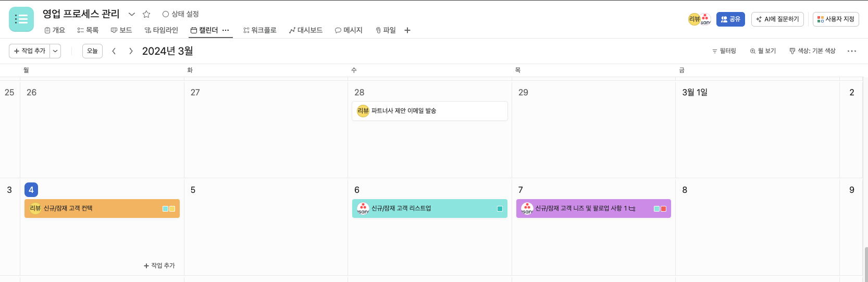Open the 캘린더 tab options ellipsis
868x282 pixels.
(x=226, y=30)
